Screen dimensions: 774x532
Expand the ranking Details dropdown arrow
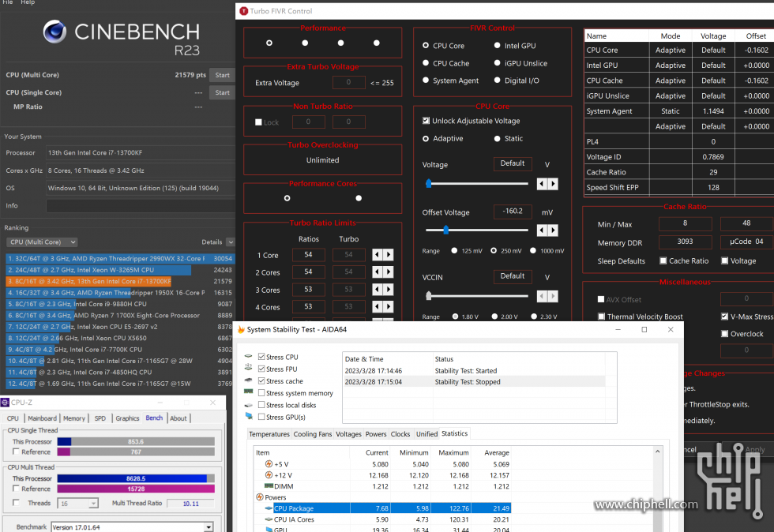pyautogui.click(x=230, y=242)
